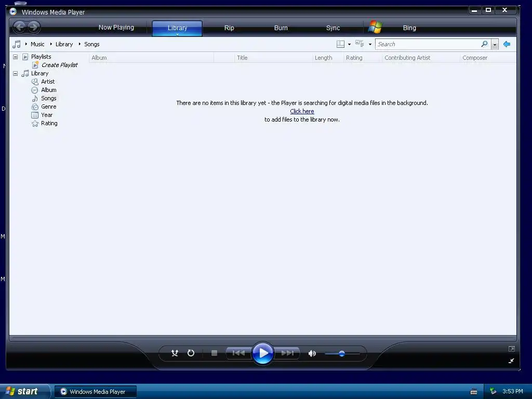Click the Next track button
The width and height of the screenshot is (532, 399).
pos(287,353)
